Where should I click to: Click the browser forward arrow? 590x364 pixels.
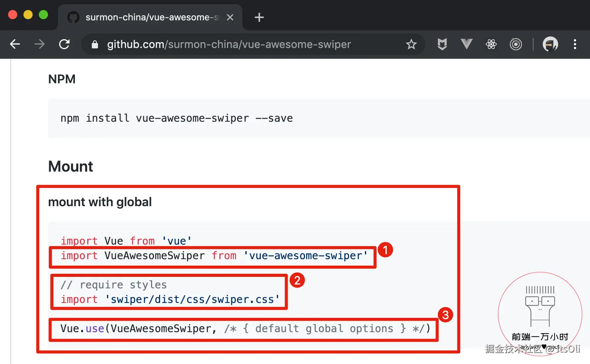[x=40, y=44]
